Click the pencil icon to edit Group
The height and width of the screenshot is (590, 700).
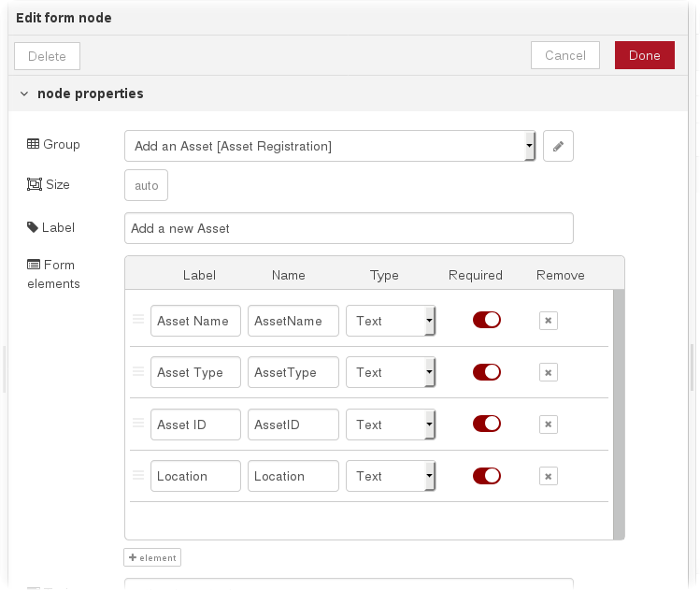click(x=558, y=146)
